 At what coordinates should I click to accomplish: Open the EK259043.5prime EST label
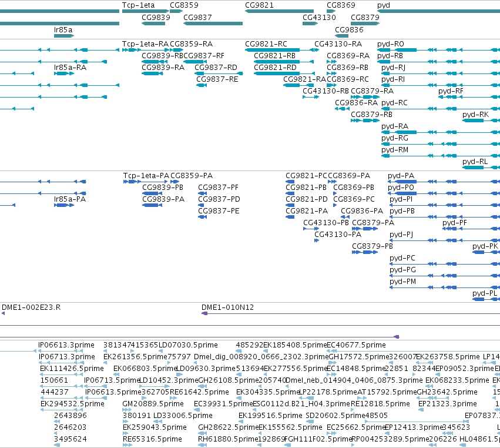155,427
